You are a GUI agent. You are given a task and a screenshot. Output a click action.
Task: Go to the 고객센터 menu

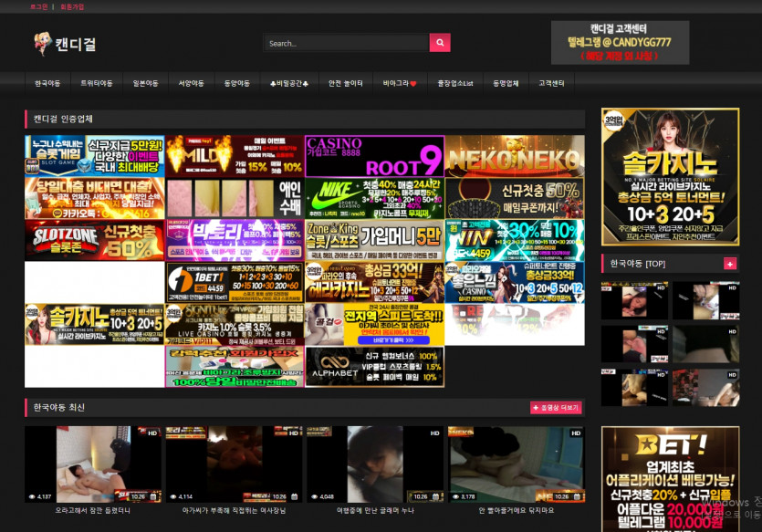(x=551, y=83)
